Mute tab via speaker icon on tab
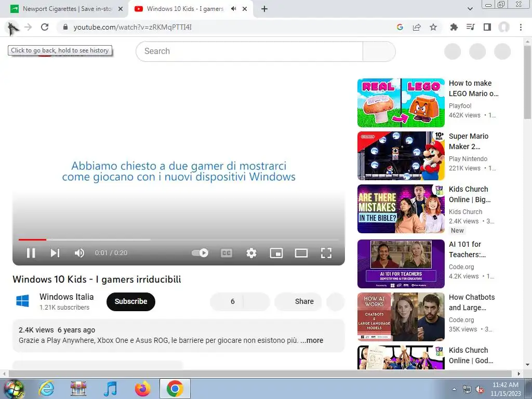The width and height of the screenshot is (532, 399). [233, 9]
